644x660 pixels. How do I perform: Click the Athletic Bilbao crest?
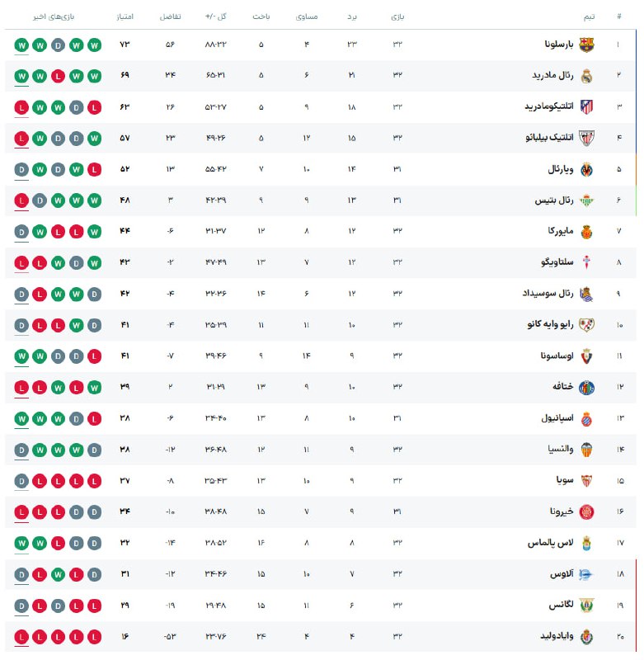(x=586, y=138)
